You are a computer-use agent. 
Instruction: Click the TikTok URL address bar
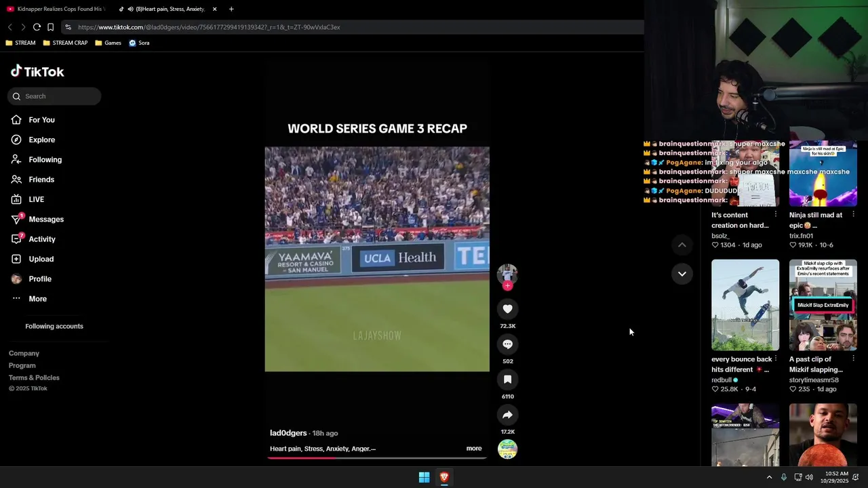[x=353, y=27]
